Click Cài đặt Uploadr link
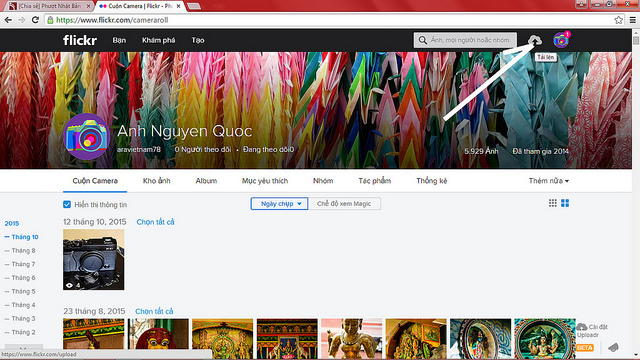The image size is (640, 360). coord(593,331)
